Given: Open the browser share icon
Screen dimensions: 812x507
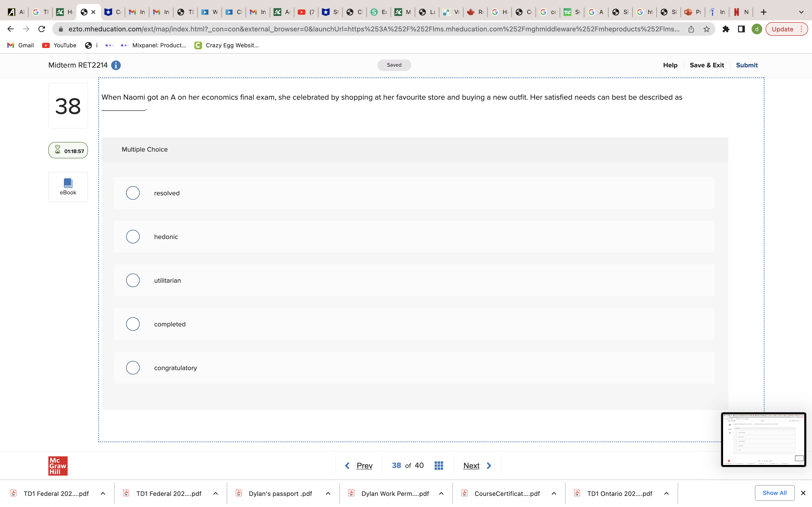Looking at the screenshot, I should tap(691, 29).
